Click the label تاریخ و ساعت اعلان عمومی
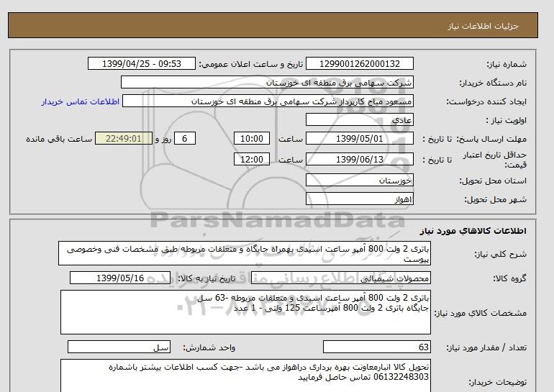 251,64
